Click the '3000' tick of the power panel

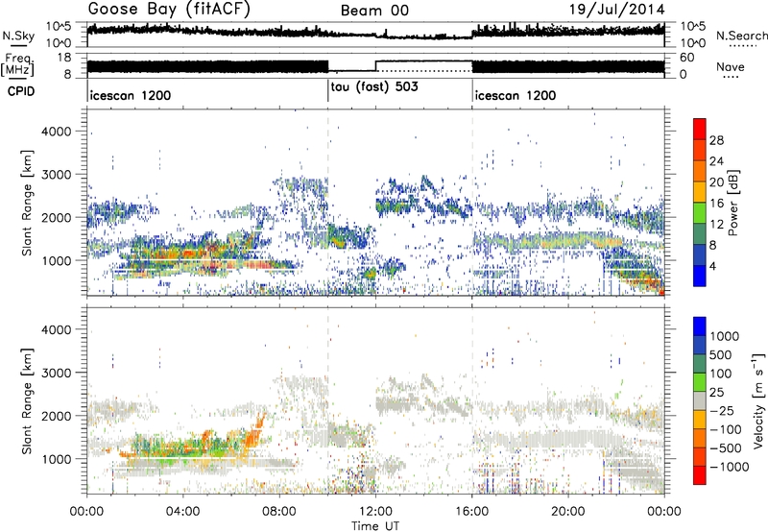56,175
